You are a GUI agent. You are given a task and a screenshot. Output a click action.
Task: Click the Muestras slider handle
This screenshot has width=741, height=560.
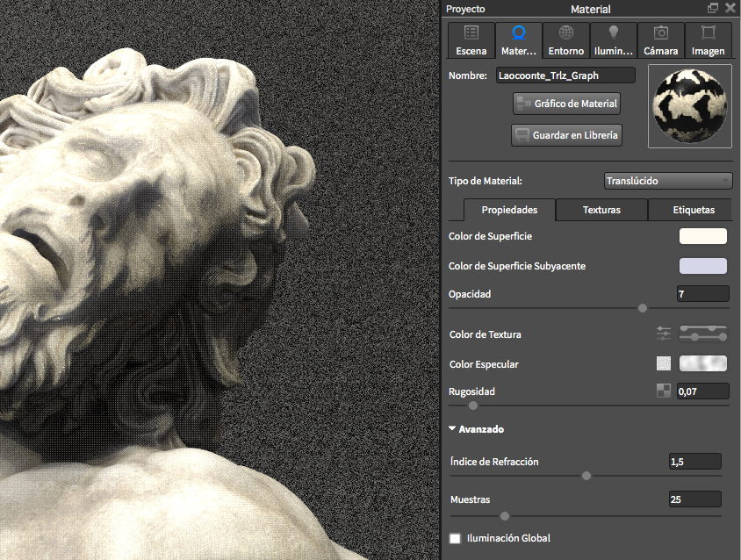pyautogui.click(x=505, y=516)
